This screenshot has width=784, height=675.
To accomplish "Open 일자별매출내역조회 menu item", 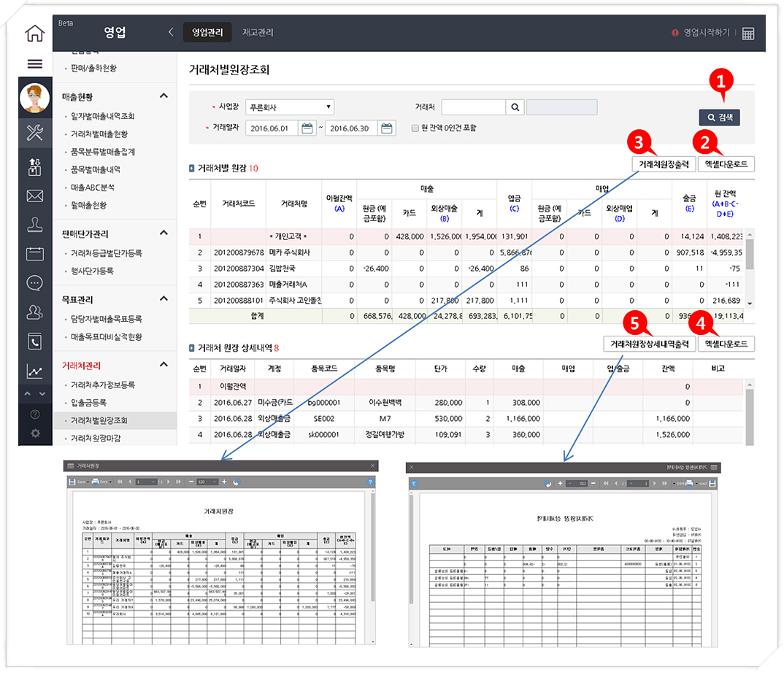I will [x=102, y=117].
